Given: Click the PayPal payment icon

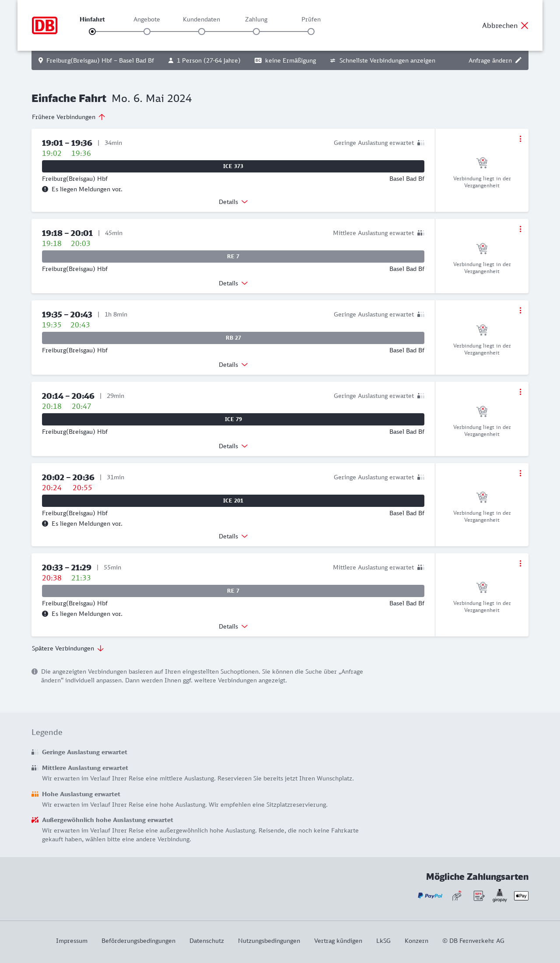Looking at the screenshot, I should tap(430, 896).
